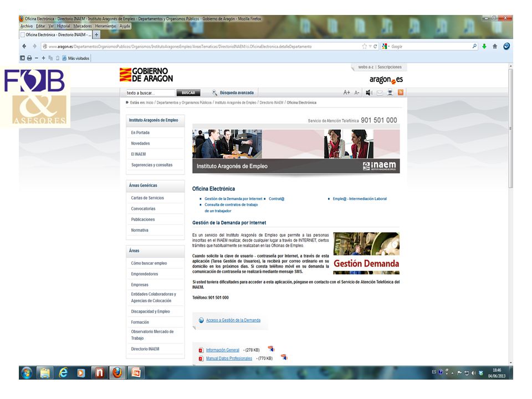Open a new tab with plus button
Image resolution: width=532 pixels, height=399 pixels.
point(96,34)
